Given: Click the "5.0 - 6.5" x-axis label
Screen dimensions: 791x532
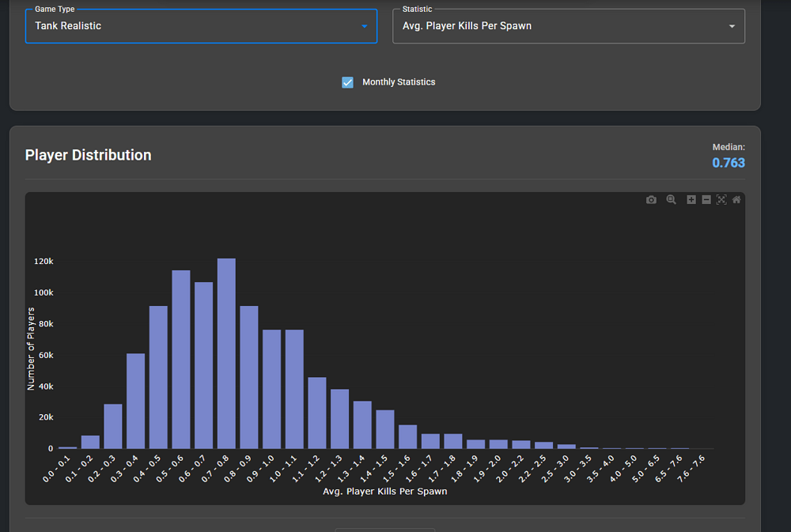Looking at the screenshot, I should click(x=648, y=469).
